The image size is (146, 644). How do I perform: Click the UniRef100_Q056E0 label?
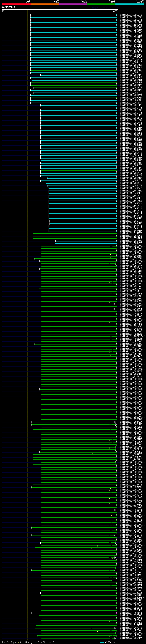pos(131,543)
